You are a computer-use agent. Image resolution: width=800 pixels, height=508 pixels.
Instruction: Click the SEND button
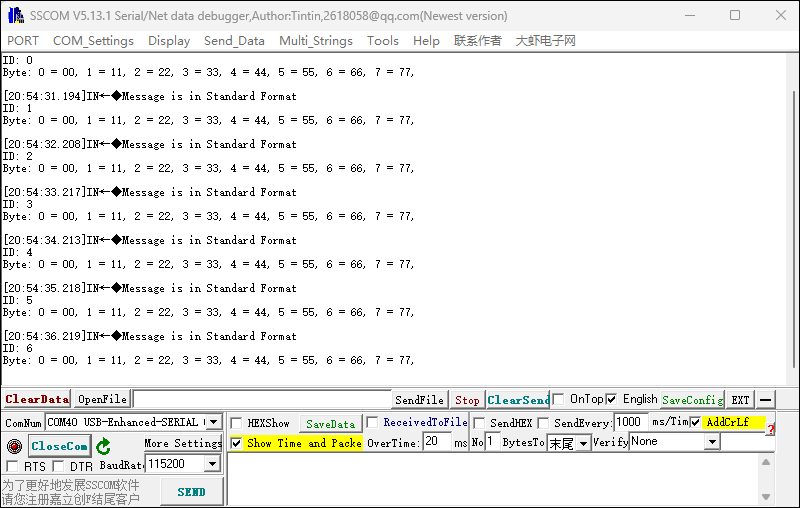point(191,492)
